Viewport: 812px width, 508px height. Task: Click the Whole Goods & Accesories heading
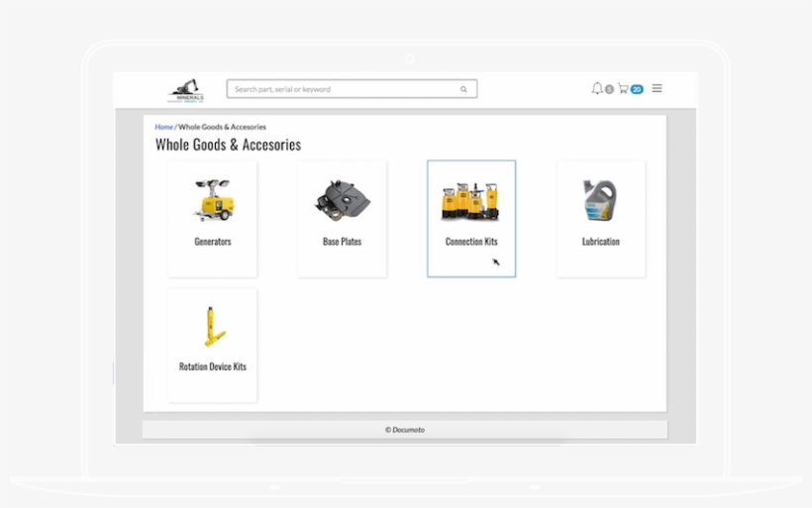pyautogui.click(x=228, y=145)
